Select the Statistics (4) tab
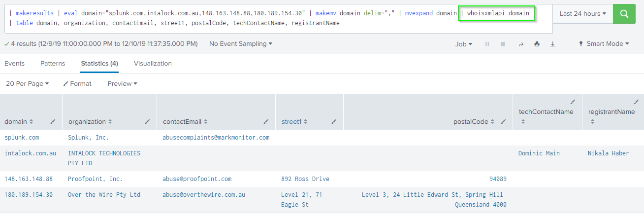The height and width of the screenshot is (219, 644). click(99, 64)
